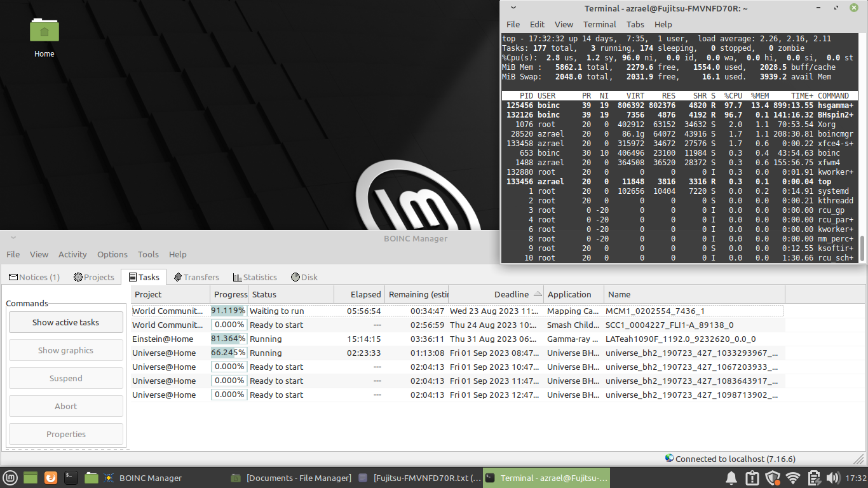Open the Terminal window menu arrow in titlebar
868x488 pixels.
(513, 8)
